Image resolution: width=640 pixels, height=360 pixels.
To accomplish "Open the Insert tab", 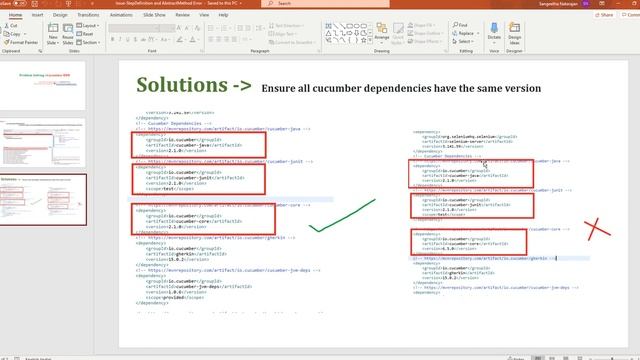I will click(38, 15).
